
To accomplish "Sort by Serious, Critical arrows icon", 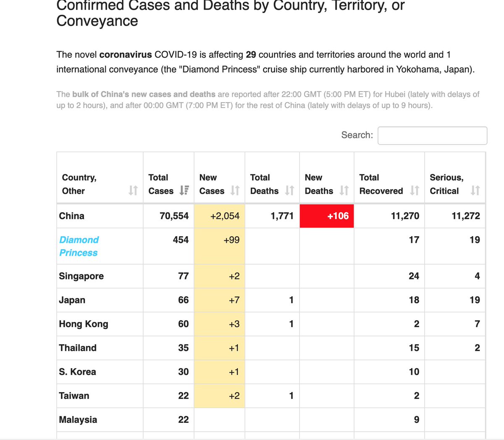I will click(x=475, y=191).
